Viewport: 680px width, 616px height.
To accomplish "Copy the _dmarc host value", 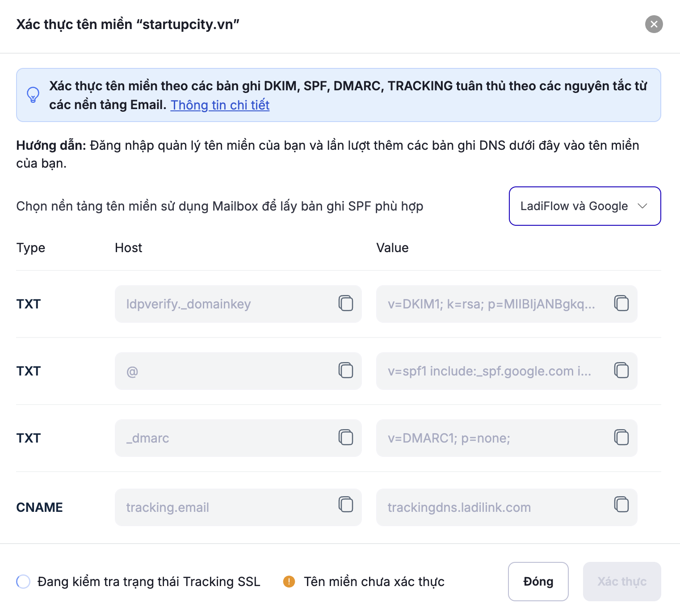I will (x=346, y=437).
